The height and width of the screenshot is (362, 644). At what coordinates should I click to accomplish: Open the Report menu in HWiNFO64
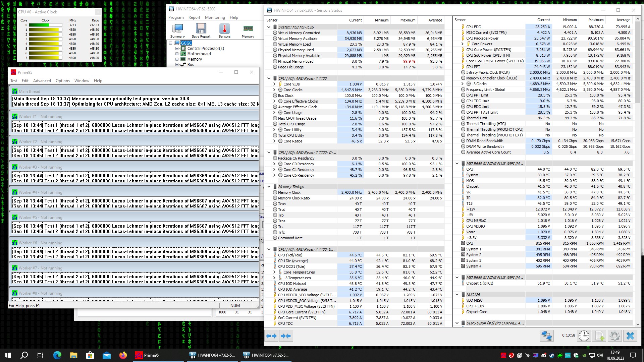[194, 17]
